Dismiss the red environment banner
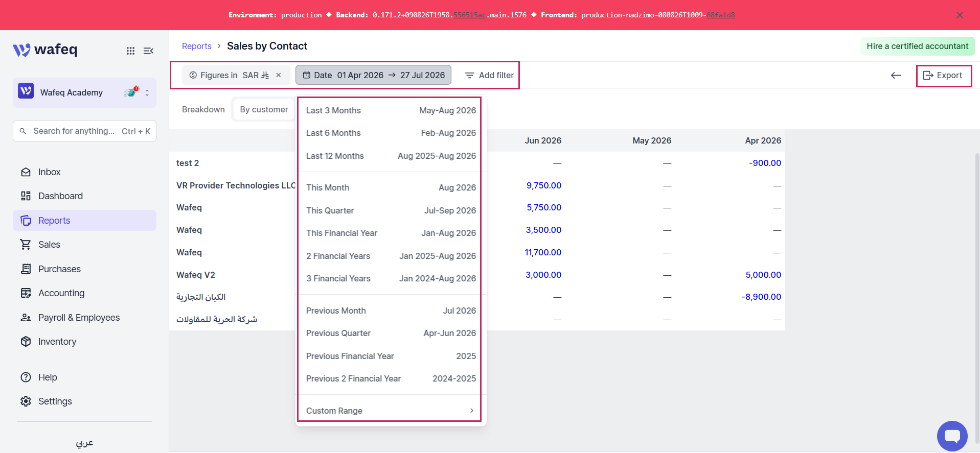The image size is (980, 453). coord(960,15)
